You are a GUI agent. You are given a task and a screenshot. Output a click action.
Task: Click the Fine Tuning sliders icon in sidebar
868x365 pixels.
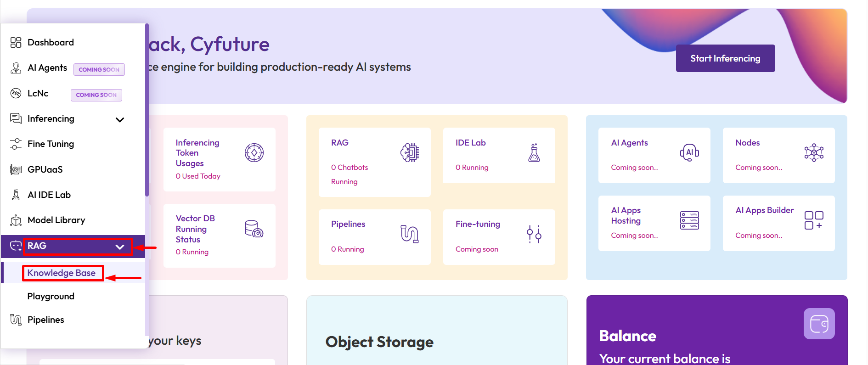16,144
